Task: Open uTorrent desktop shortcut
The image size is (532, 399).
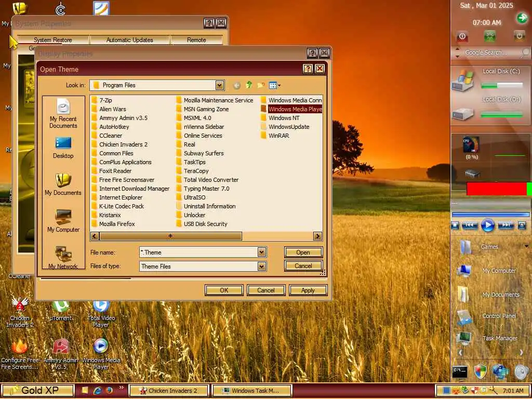Action: coord(61,311)
